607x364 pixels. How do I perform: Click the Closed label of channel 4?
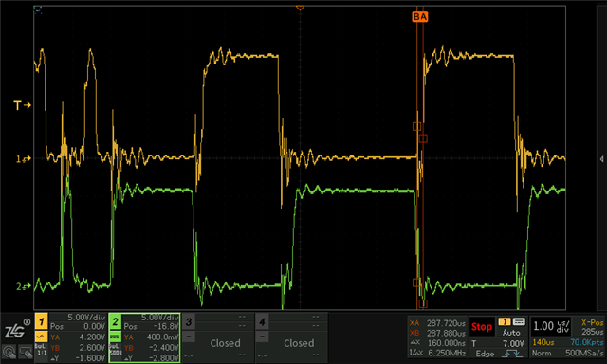299,343
